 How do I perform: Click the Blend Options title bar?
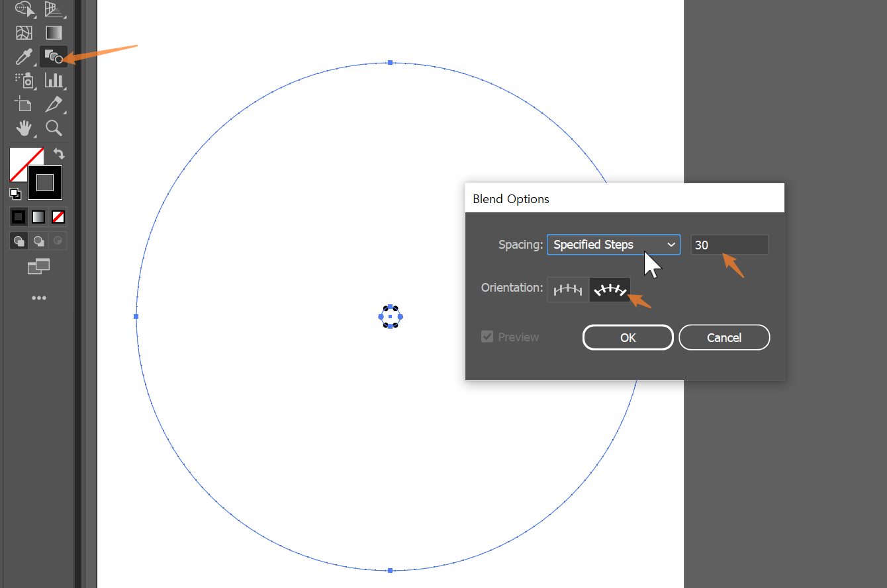tap(625, 198)
